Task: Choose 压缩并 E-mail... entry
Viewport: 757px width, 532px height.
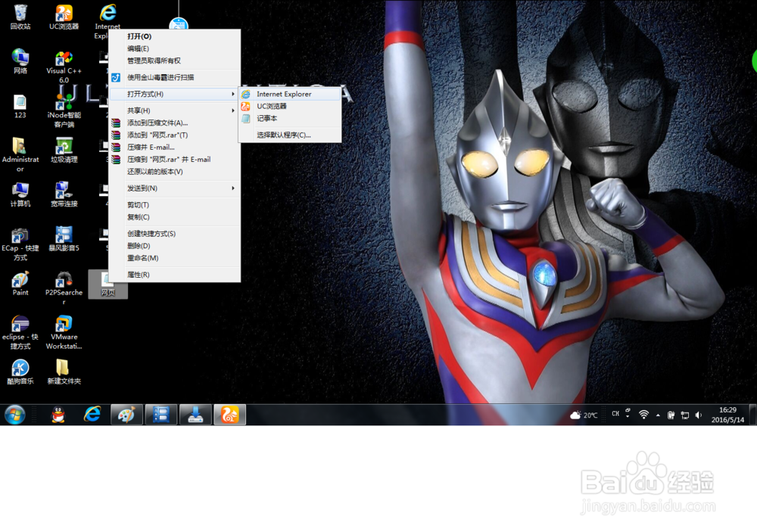Action: coord(175,147)
